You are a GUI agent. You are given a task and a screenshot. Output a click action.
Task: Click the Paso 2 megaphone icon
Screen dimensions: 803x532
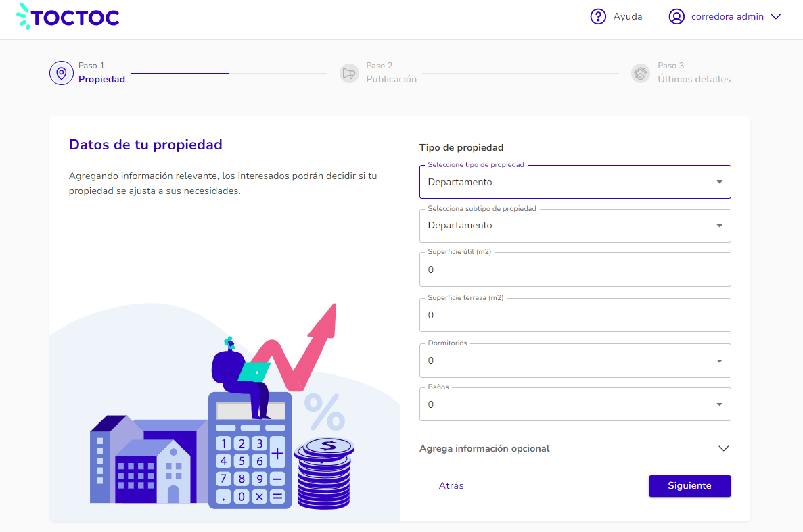click(x=349, y=73)
